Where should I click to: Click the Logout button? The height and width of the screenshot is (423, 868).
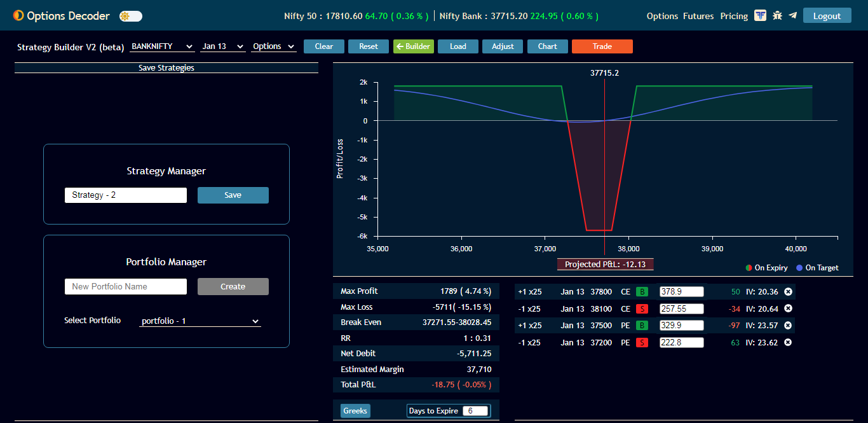click(827, 16)
